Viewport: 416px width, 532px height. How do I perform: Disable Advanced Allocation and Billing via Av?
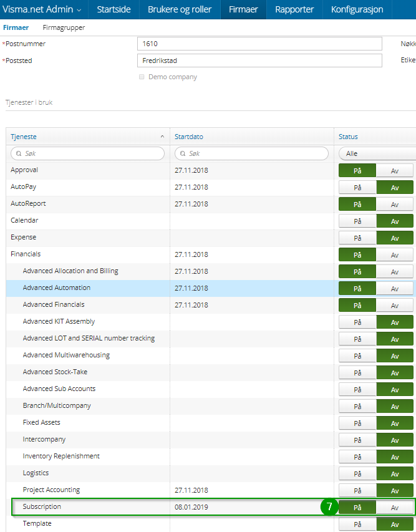click(x=395, y=271)
